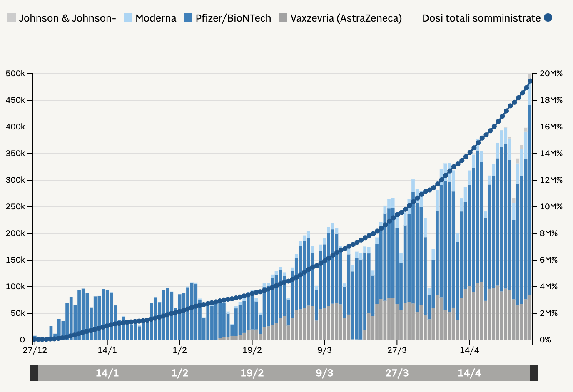Click the 27/3 marker on range slider

coord(397,373)
